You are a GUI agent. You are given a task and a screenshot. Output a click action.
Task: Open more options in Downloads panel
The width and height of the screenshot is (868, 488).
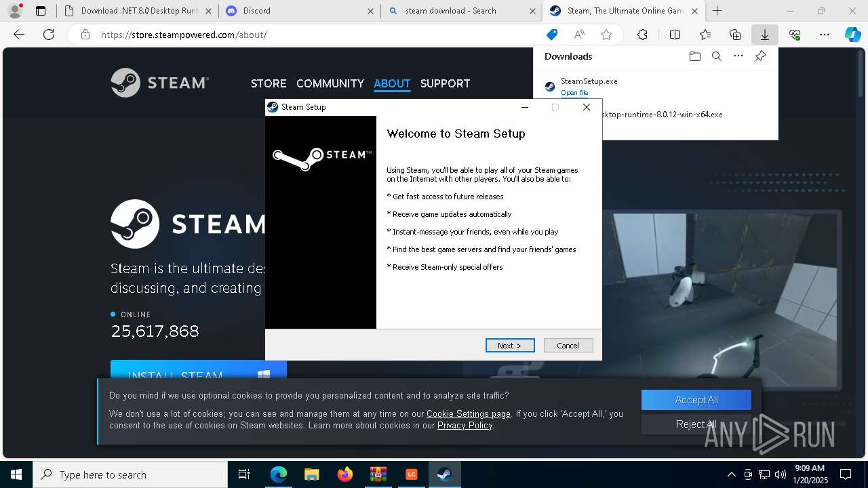pyautogui.click(x=738, y=56)
